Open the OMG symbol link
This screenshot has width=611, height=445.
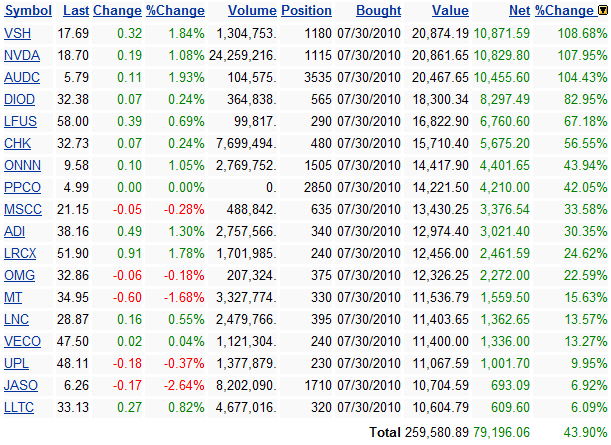(x=19, y=276)
